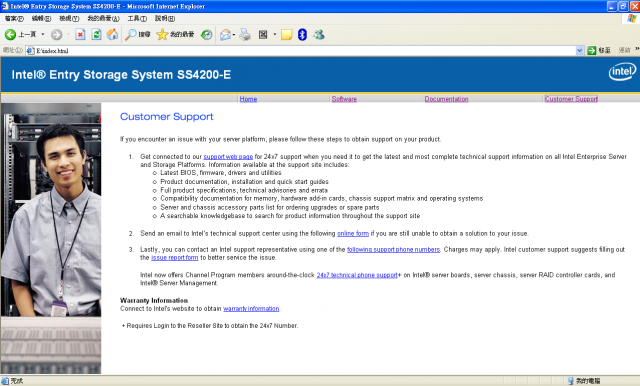Open the 'warranty information' link
This screenshot has width=640, height=386.
pos(251,308)
